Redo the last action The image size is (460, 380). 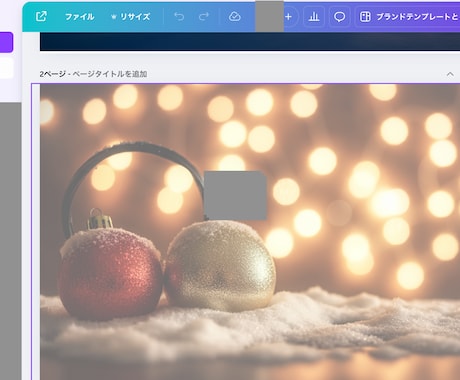point(204,16)
